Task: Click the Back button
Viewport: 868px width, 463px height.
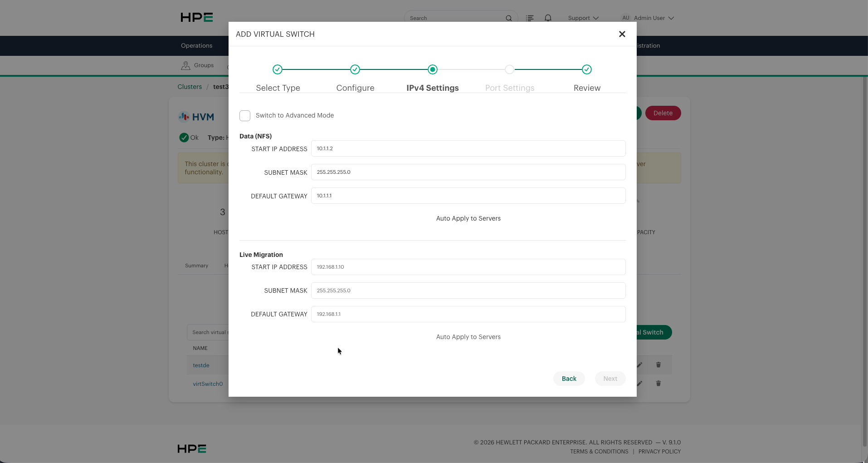Action: coord(569,379)
